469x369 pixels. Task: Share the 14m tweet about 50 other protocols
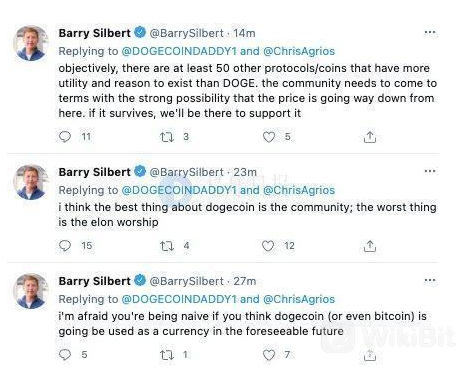[370, 137]
